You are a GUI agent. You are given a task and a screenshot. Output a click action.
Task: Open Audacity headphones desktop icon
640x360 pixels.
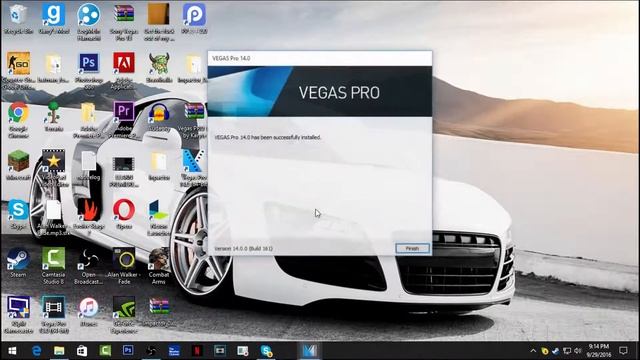[159, 116]
